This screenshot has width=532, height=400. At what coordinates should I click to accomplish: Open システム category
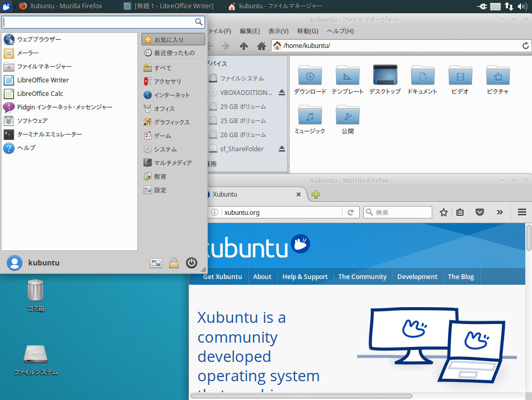pos(173,149)
